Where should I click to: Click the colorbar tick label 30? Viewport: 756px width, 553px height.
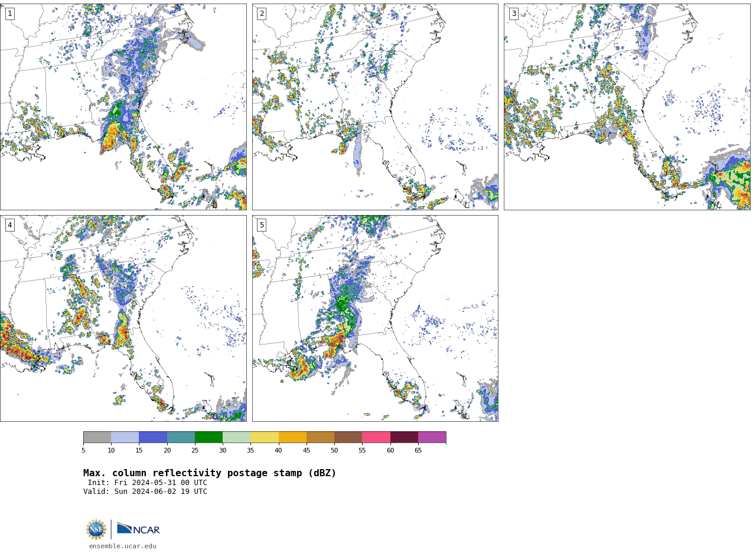tap(223, 451)
